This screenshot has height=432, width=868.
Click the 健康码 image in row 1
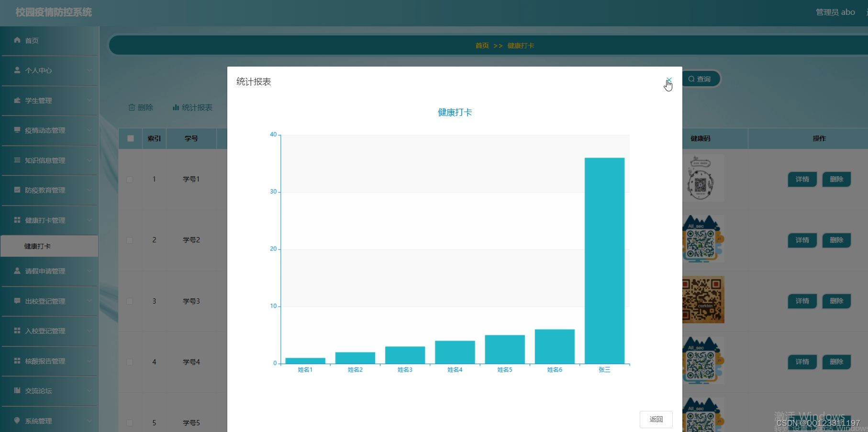point(702,178)
